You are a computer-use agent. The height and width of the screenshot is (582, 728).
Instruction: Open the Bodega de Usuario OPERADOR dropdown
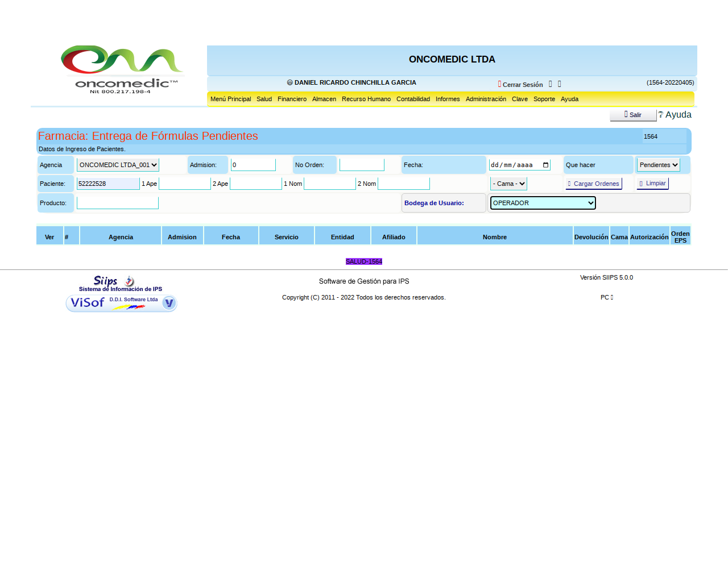(543, 203)
